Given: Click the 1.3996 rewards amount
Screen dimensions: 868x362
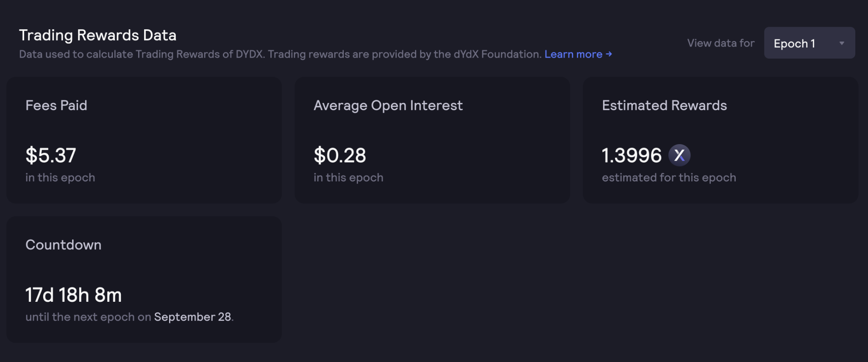Looking at the screenshot, I should pyautogui.click(x=632, y=155).
